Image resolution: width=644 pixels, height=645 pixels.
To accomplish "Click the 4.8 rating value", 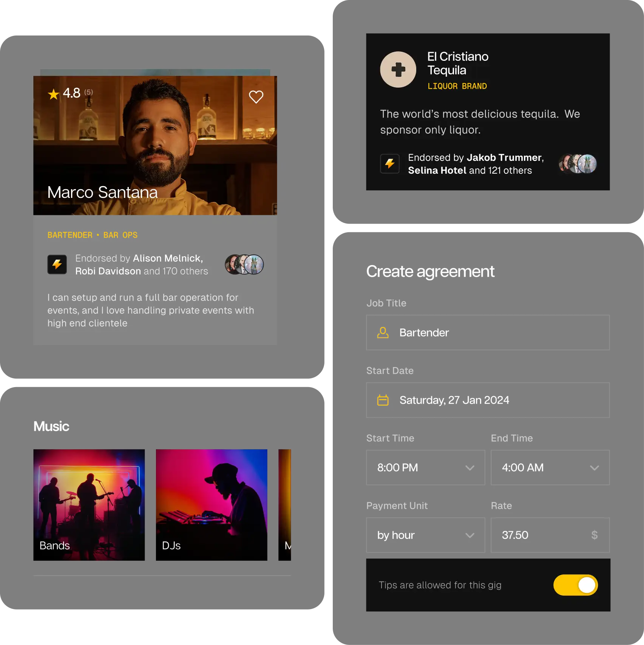I will [71, 93].
